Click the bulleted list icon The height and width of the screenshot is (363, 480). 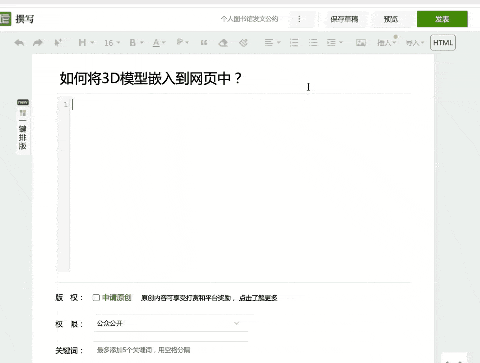(313, 42)
